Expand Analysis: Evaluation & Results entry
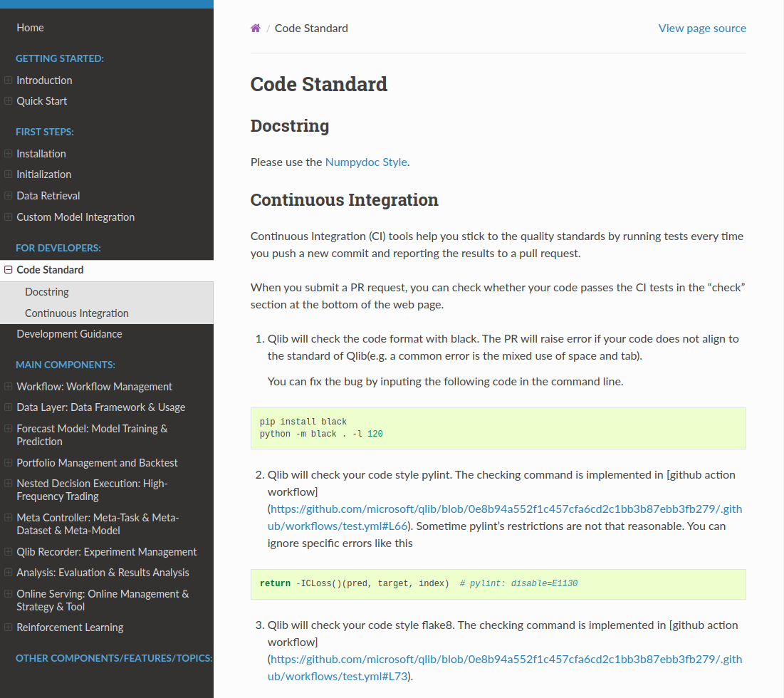This screenshot has width=784, height=698. point(8,572)
